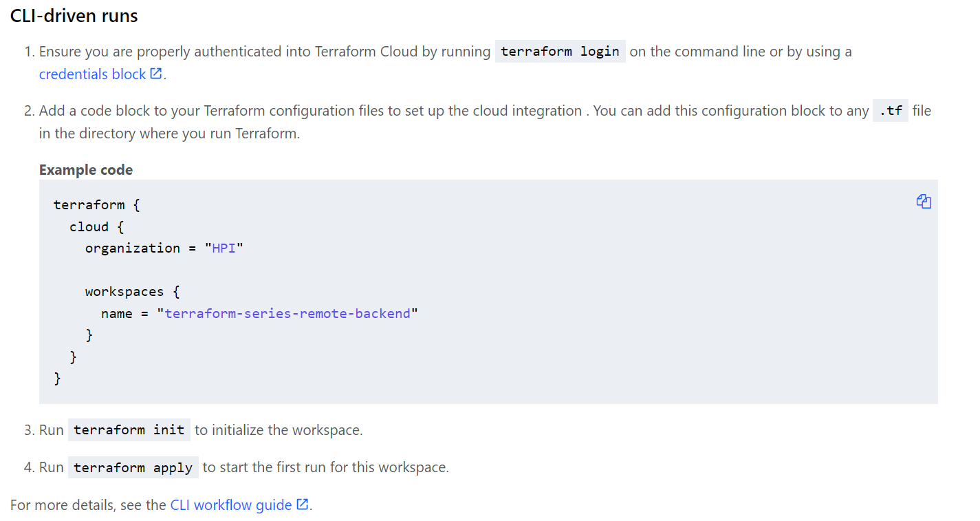Click the terraform-series-remote-backend workspace name
Image resolution: width=980 pixels, height=521 pixels.
pos(287,314)
